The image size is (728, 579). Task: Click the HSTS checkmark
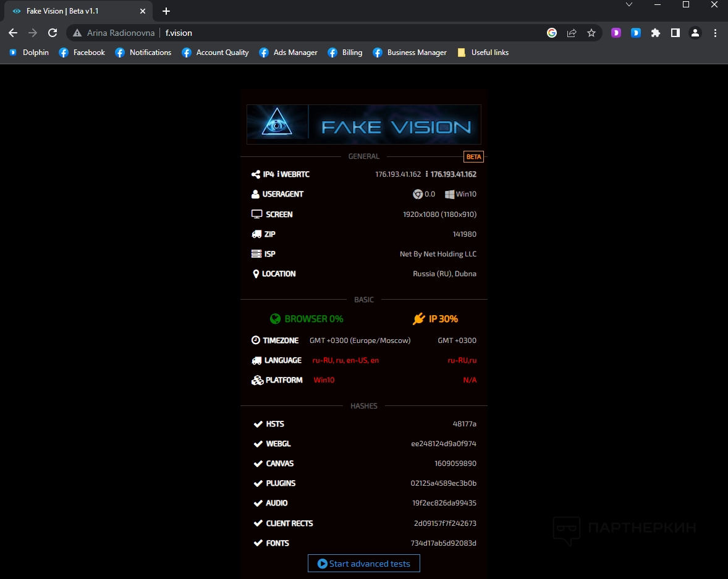coord(258,424)
